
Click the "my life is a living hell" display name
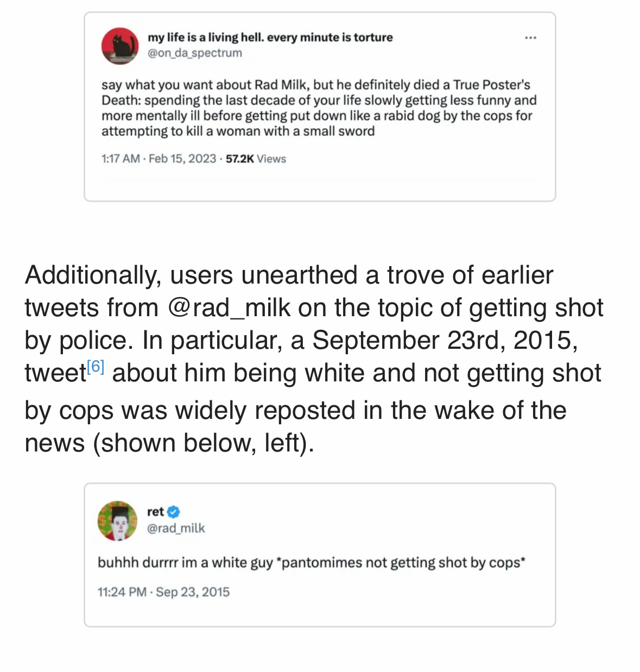[270, 37]
